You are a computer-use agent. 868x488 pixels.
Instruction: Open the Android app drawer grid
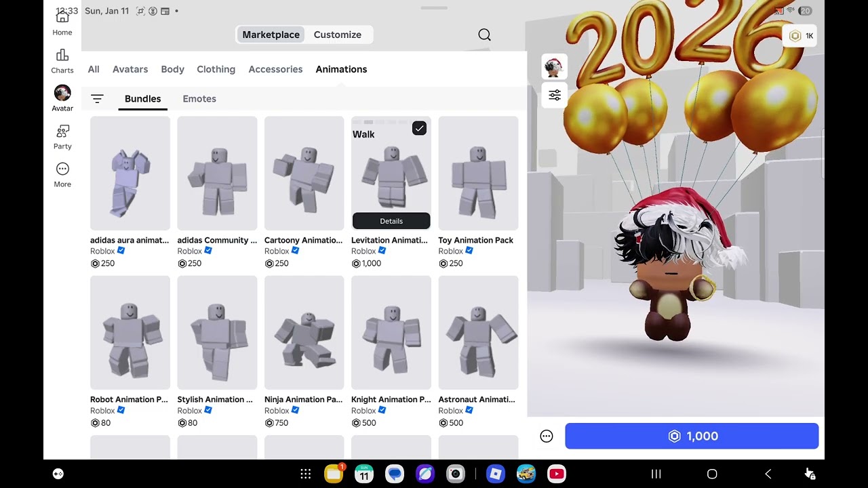pyautogui.click(x=306, y=474)
